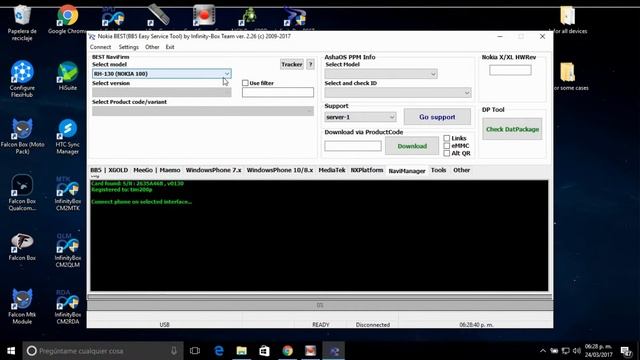Switch to the WindowsPhone 10/8.x tab

(280, 170)
